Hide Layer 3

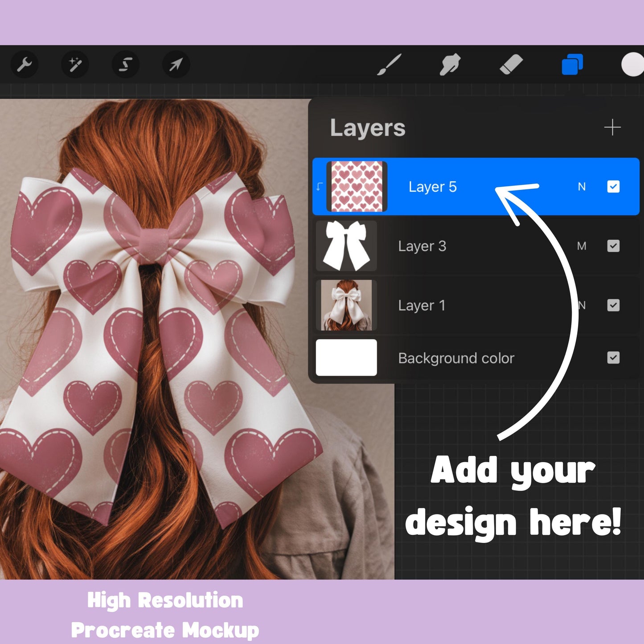614,246
